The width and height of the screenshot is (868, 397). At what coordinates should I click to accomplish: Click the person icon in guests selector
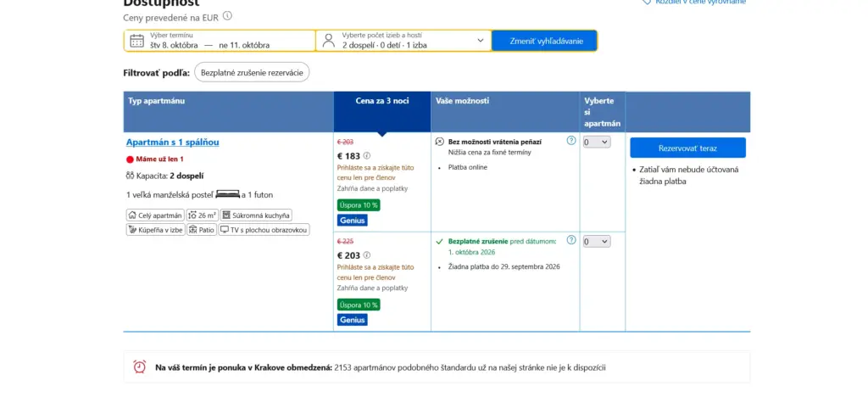click(329, 41)
